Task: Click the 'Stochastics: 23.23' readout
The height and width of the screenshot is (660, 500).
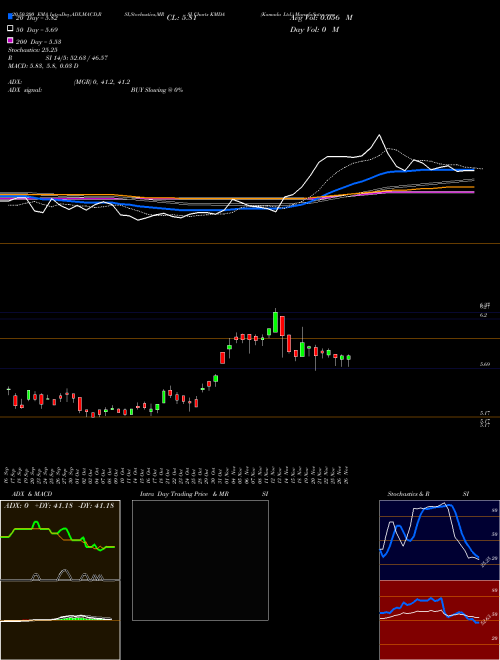Action: [x=33, y=50]
